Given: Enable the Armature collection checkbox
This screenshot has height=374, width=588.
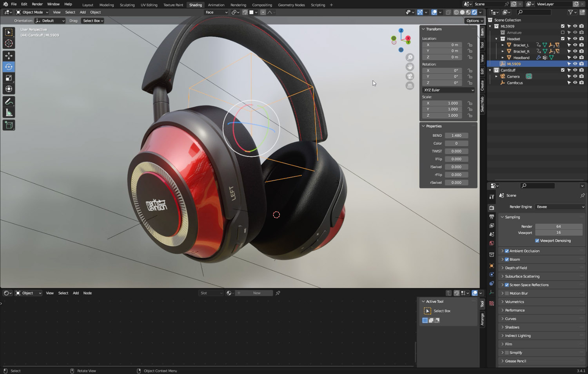Looking at the screenshot, I should pos(563,33).
